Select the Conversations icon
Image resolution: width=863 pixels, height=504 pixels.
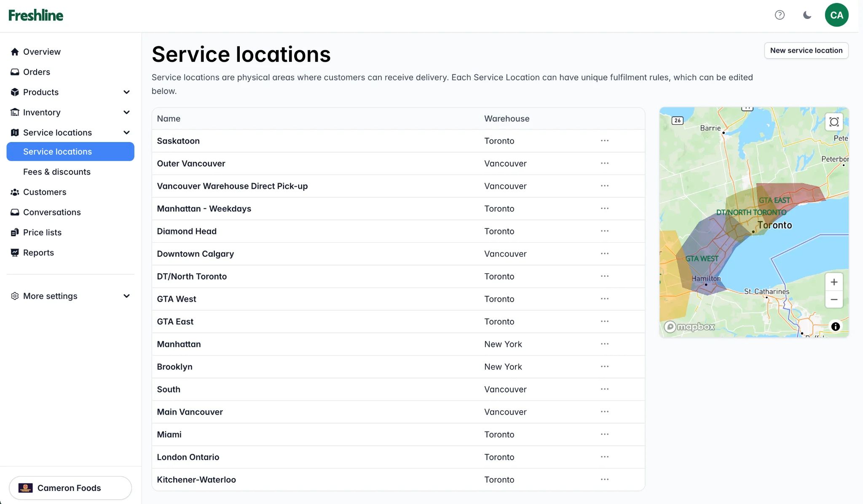pyautogui.click(x=15, y=212)
